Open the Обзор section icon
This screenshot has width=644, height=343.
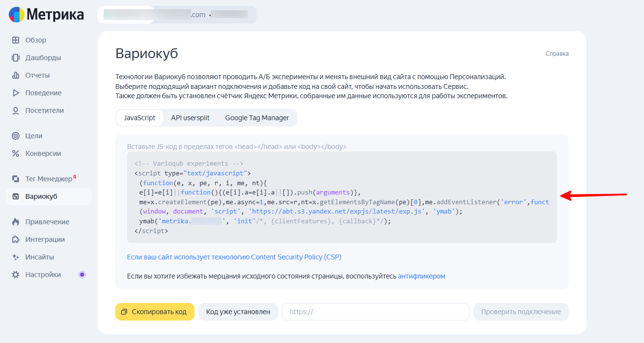tap(16, 40)
